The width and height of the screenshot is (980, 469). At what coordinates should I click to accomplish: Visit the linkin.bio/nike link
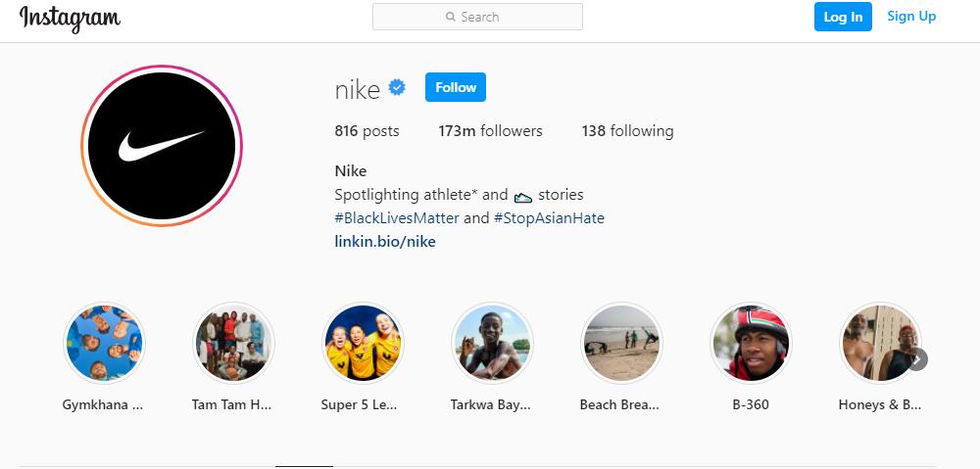tap(385, 242)
